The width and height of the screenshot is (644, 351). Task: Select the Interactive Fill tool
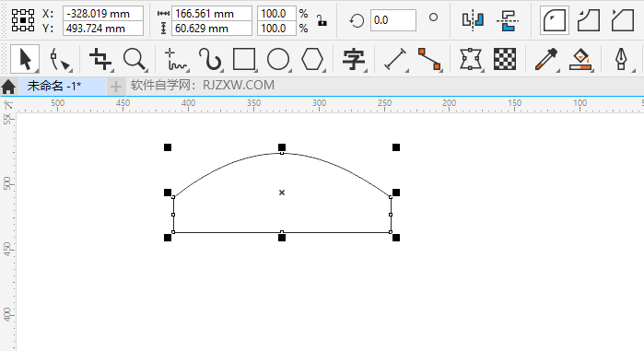(x=580, y=60)
